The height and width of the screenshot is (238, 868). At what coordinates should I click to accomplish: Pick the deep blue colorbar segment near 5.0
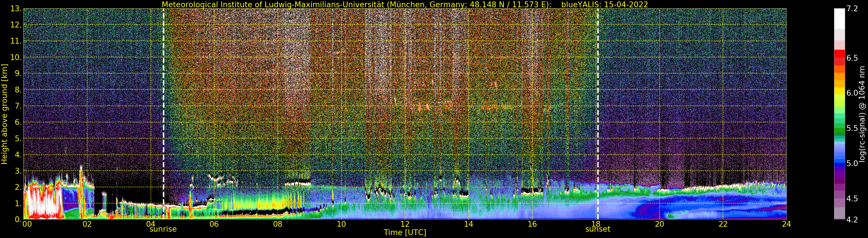pyautogui.click(x=839, y=165)
